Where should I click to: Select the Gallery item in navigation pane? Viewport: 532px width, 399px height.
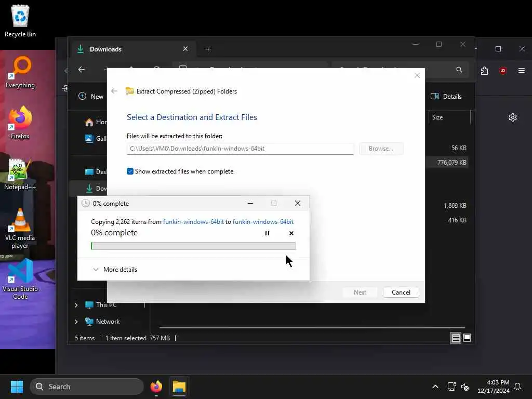[x=96, y=138]
